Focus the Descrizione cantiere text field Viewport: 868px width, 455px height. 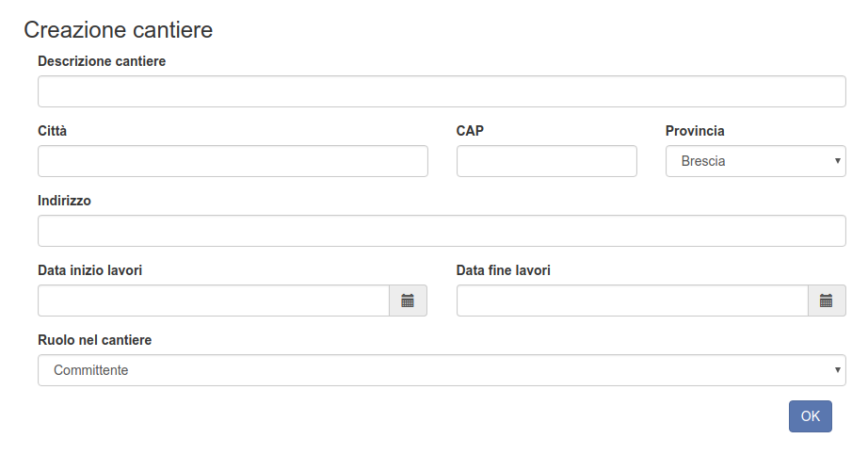click(442, 91)
